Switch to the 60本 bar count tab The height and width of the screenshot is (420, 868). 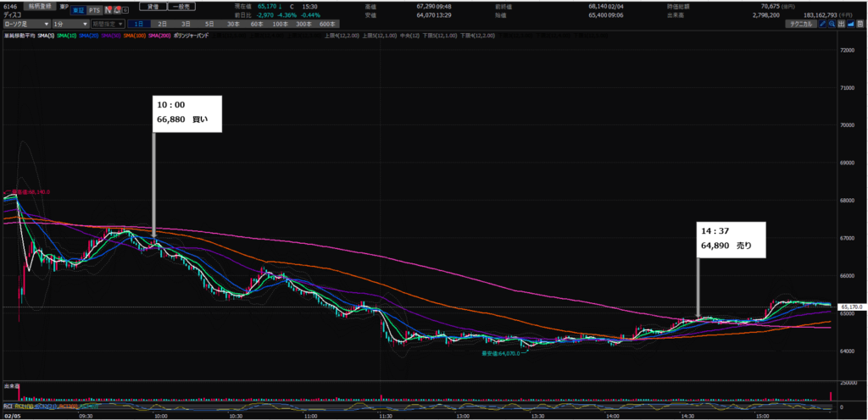tap(257, 25)
